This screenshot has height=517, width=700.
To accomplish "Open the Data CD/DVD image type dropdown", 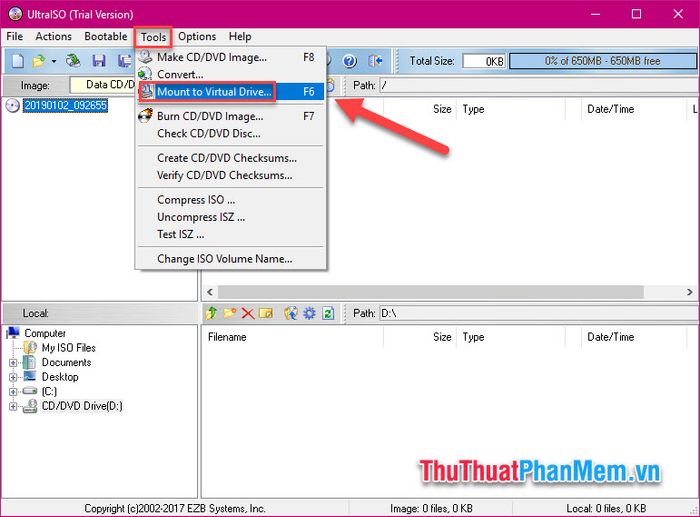I will point(102,84).
